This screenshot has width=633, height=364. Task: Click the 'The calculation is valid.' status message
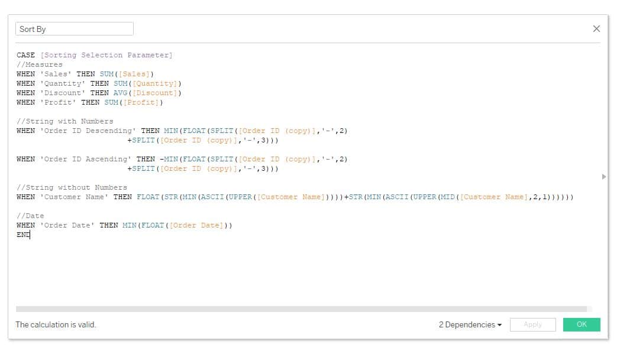[x=56, y=324]
